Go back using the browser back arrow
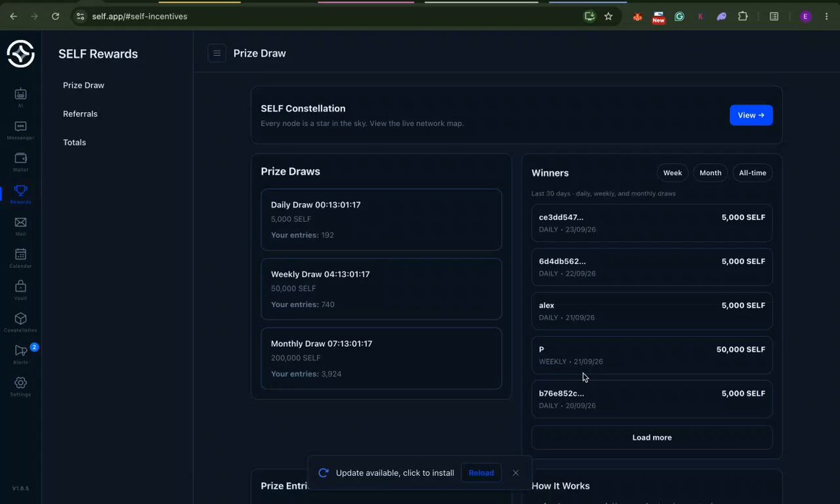840x504 pixels. (13, 16)
